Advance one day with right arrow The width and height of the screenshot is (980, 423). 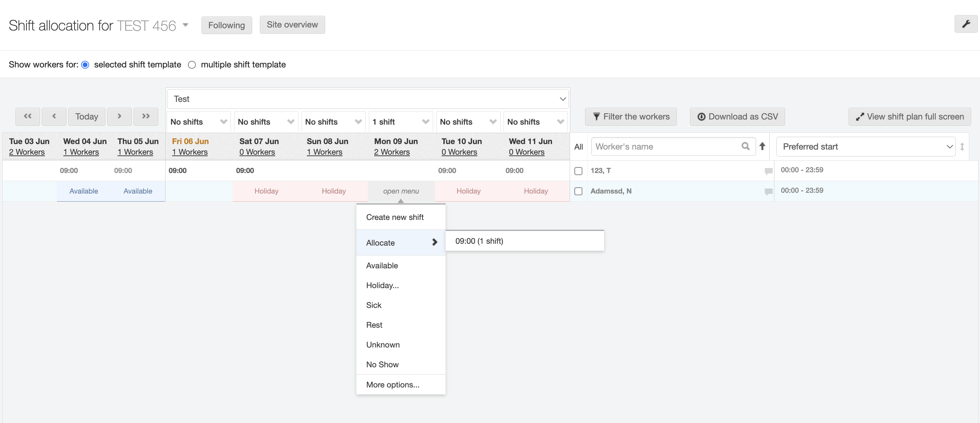(119, 116)
